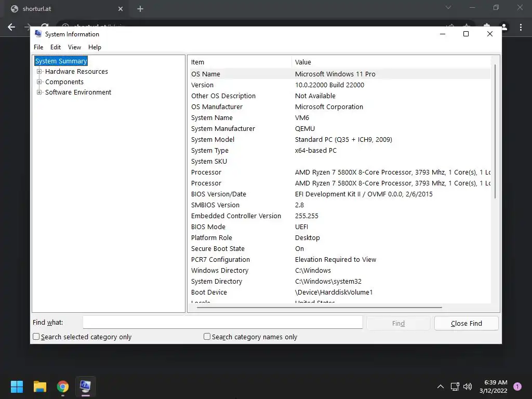The width and height of the screenshot is (532, 399).
Task: Click the Chrome back arrow
Action: [11, 27]
